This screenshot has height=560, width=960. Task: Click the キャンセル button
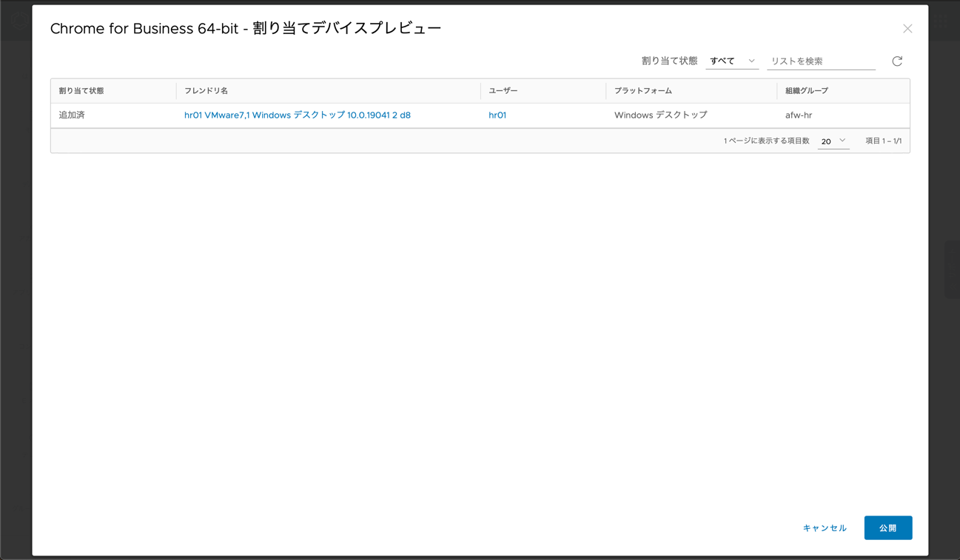pos(825,528)
